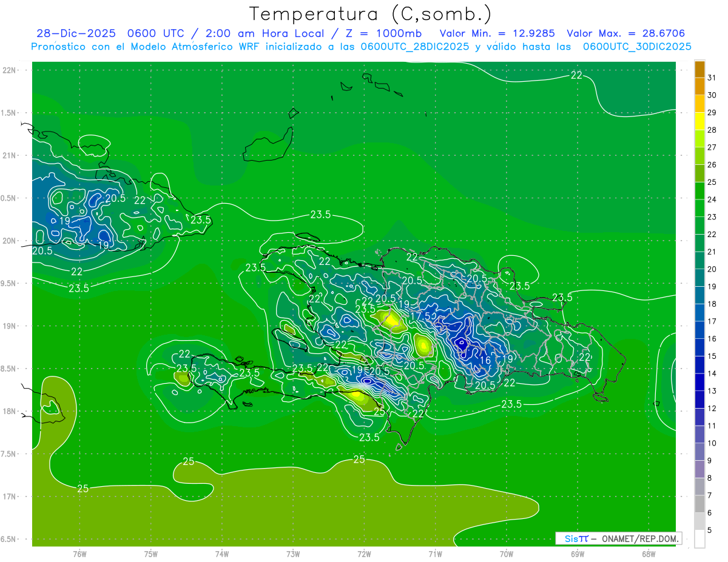Click the '68W' longitude axis label

pyautogui.click(x=648, y=554)
